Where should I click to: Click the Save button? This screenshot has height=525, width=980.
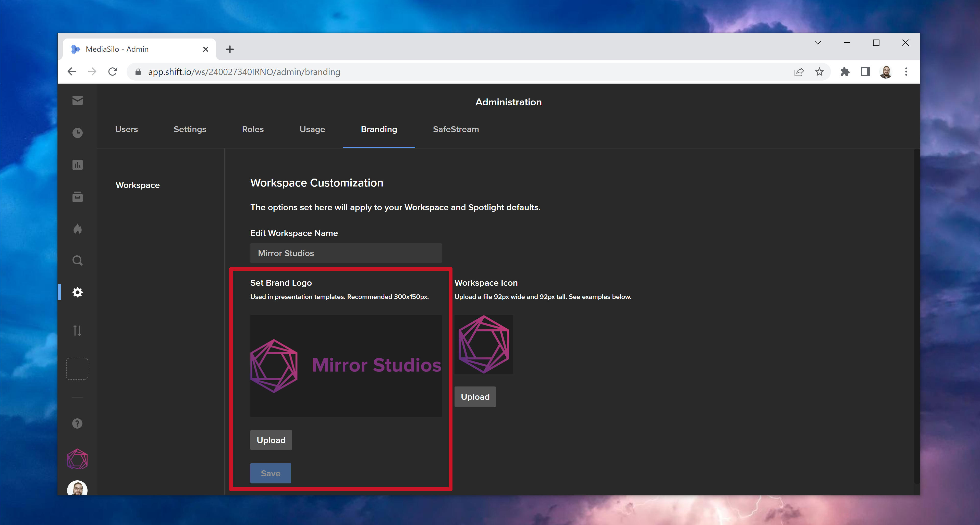click(271, 473)
